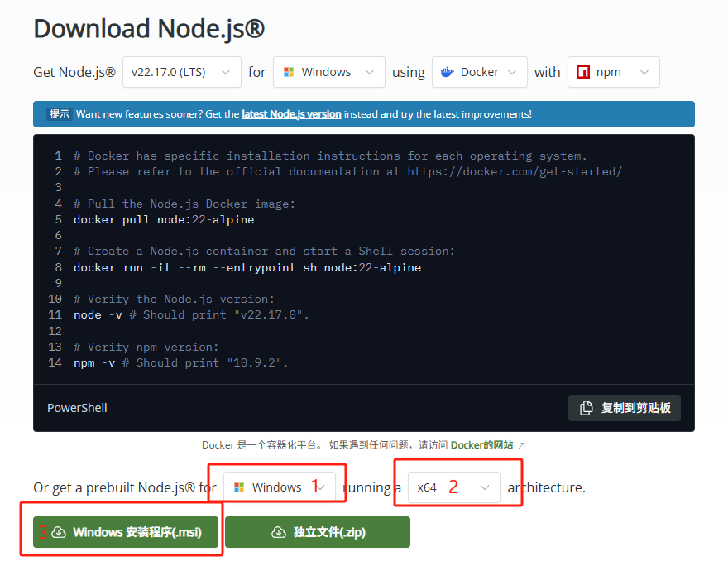
Task: Click the code line starting "npm -v"
Action: pyautogui.click(x=180, y=362)
